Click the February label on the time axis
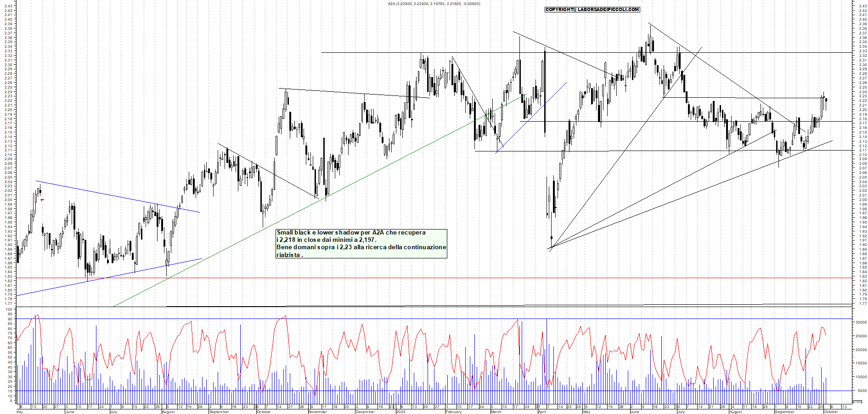 click(453, 412)
